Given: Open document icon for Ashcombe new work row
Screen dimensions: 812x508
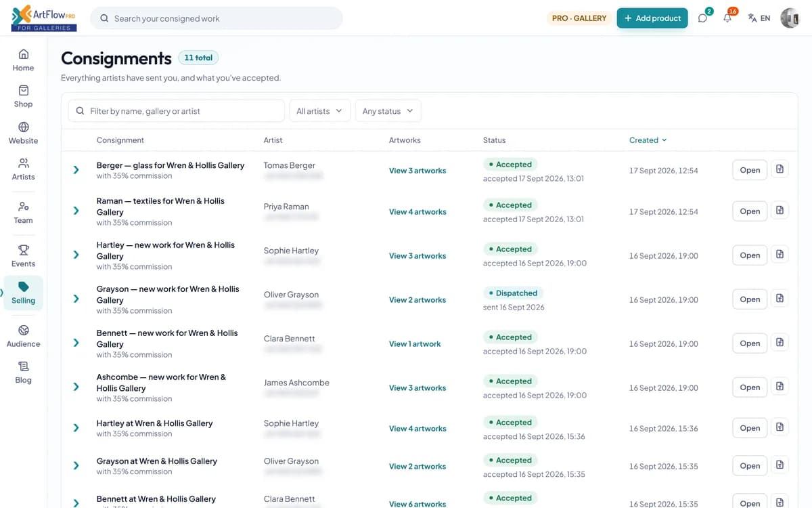Looking at the screenshot, I should pyautogui.click(x=780, y=387).
